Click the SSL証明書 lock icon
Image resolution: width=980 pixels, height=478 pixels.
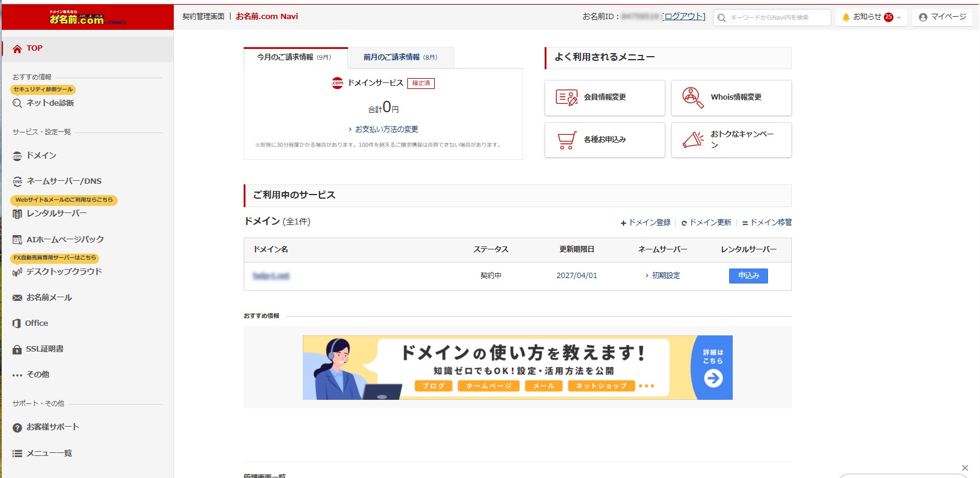[x=17, y=349]
